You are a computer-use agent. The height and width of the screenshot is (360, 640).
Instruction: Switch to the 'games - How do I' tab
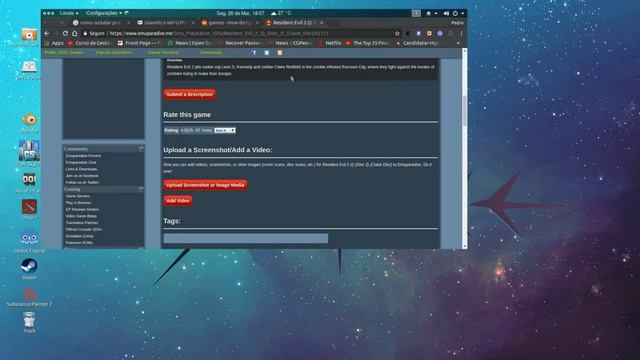230,23
